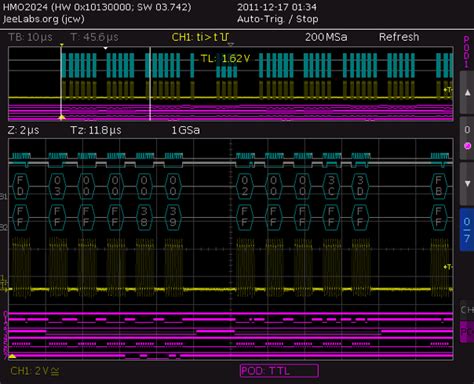Image resolution: width=474 pixels, height=384 pixels.
Task: Click the Z: 2µs zoom timebase readout
Action: click(23, 130)
